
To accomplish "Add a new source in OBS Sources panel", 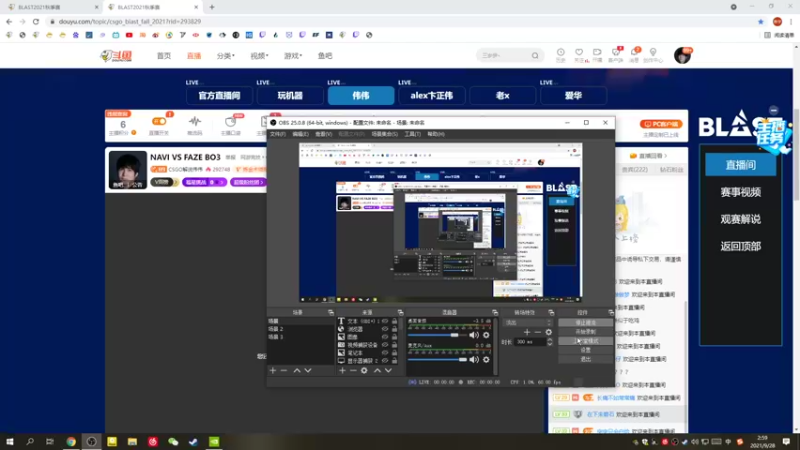I will click(342, 370).
